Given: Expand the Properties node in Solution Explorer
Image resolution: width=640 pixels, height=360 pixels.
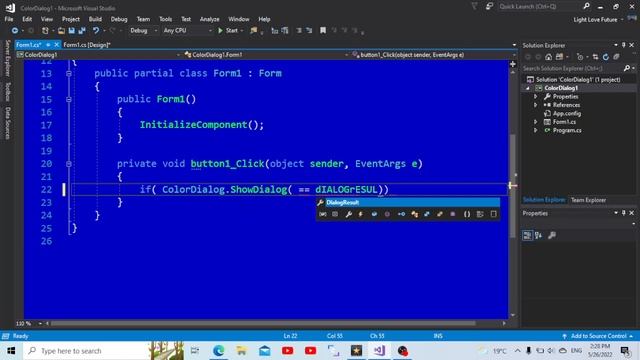Looking at the screenshot, I should point(536,97).
